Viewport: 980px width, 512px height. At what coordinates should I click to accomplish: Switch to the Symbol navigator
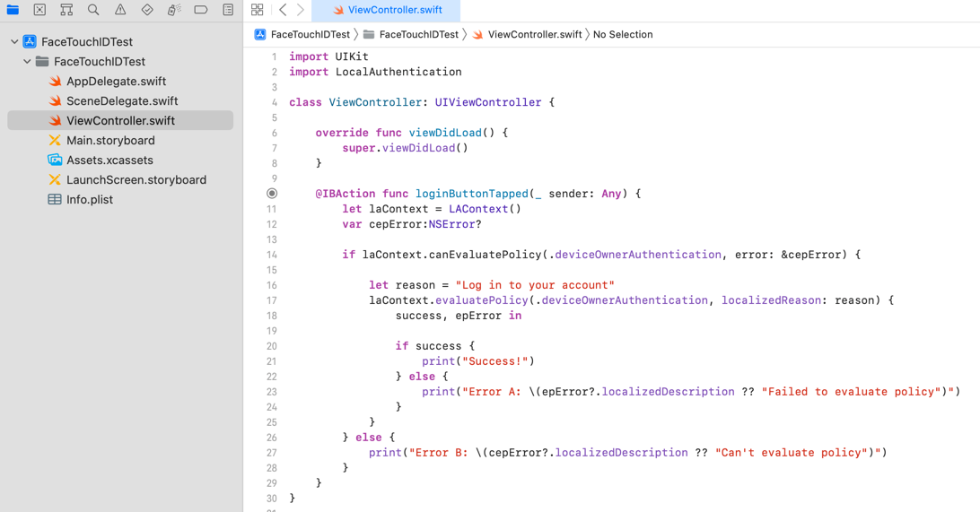point(66,10)
